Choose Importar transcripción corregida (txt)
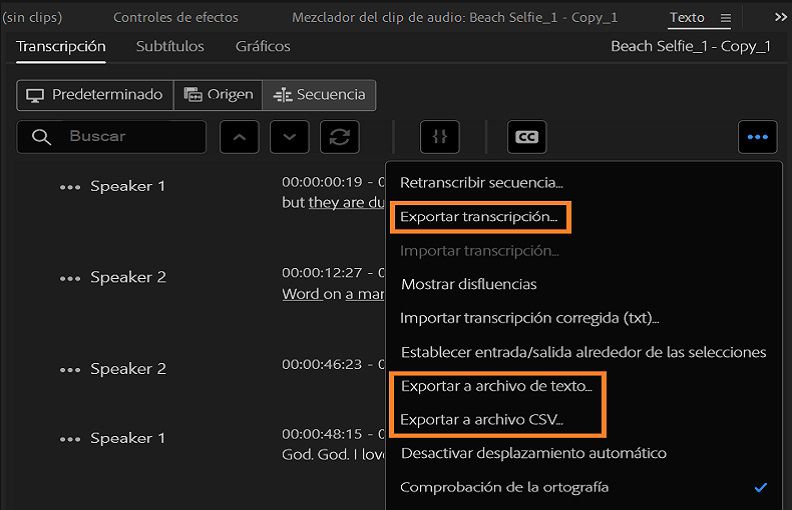The width and height of the screenshot is (792, 510). [529, 318]
